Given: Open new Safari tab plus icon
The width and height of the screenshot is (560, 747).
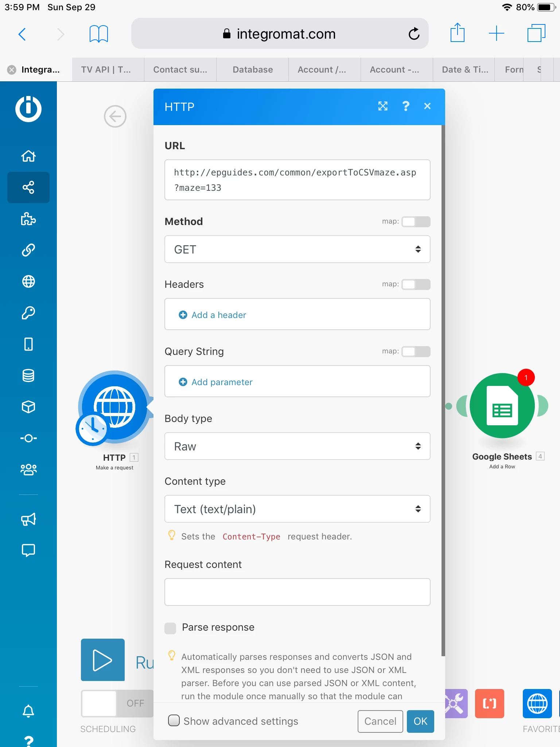Looking at the screenshot, I should [497, 34].
